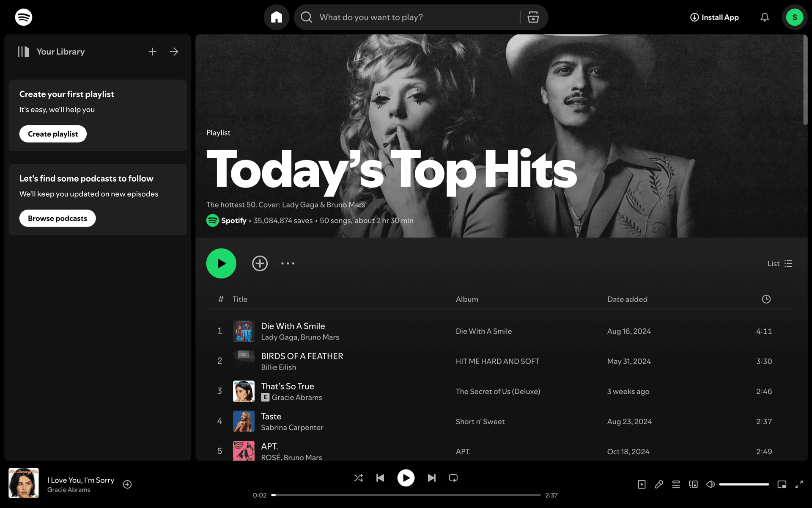Open List view options dropdown
This screenshot has height=508, width=812.
tap(780, 263)
